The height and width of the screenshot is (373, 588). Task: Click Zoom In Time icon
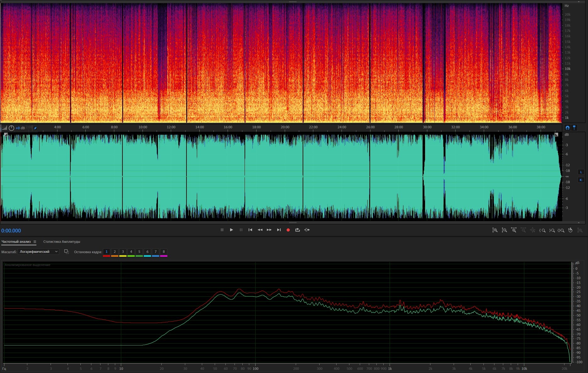coord(514,230)
